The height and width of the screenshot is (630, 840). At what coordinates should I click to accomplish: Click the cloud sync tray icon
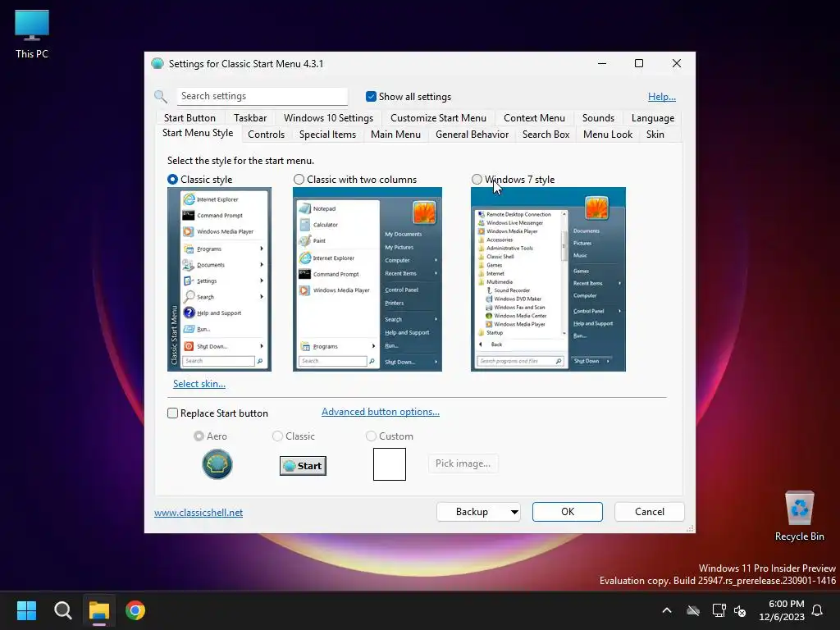pos(693,610)
